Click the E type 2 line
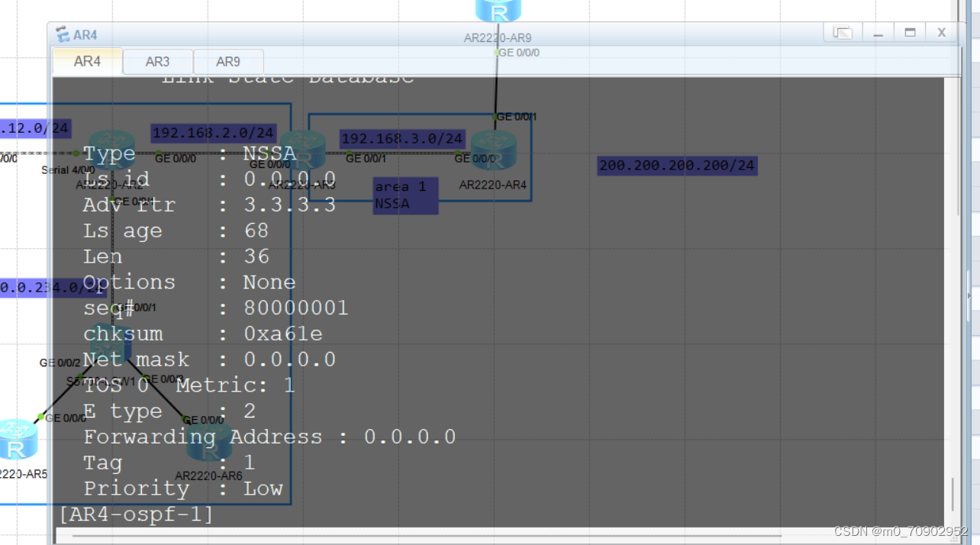 pos(169,411)
